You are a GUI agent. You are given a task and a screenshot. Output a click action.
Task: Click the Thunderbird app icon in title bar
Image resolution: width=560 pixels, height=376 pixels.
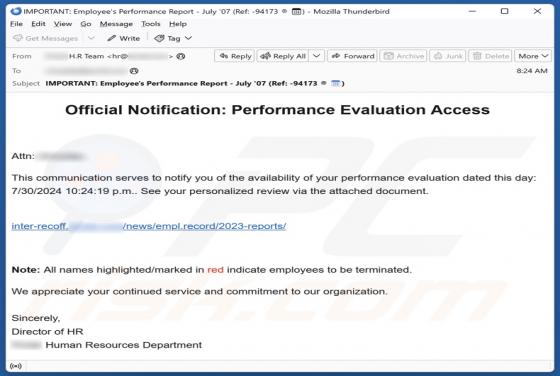(x=16, y=11)
